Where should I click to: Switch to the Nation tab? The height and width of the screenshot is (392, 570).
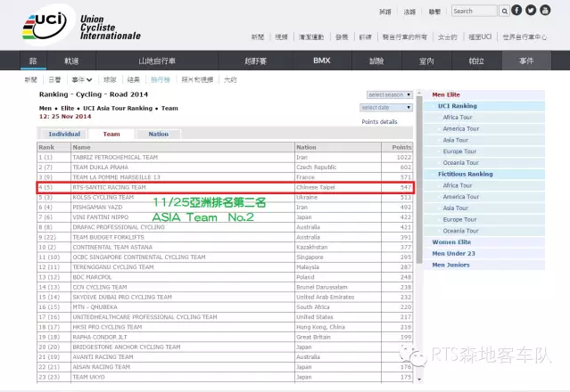159,134
